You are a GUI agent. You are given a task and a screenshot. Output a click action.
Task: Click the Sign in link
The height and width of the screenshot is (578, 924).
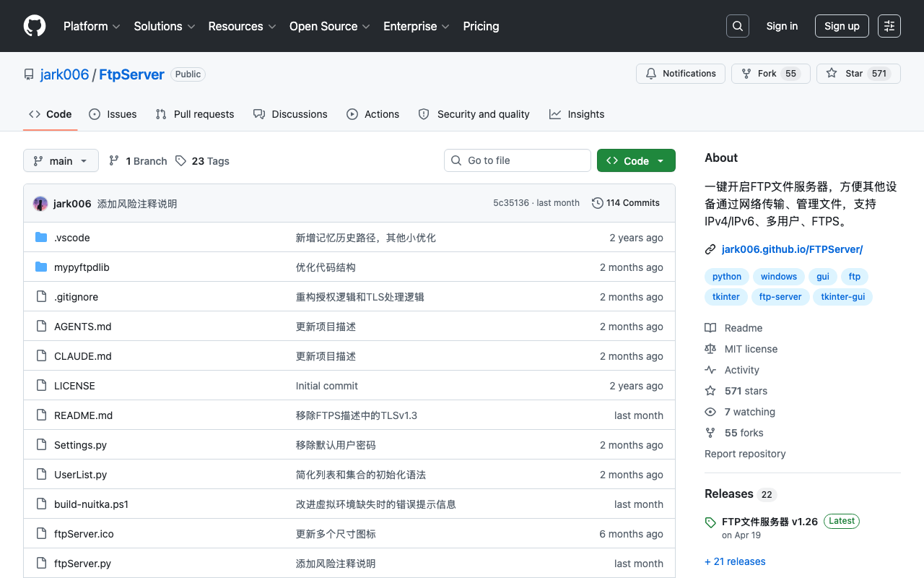(x=782, y=26)
